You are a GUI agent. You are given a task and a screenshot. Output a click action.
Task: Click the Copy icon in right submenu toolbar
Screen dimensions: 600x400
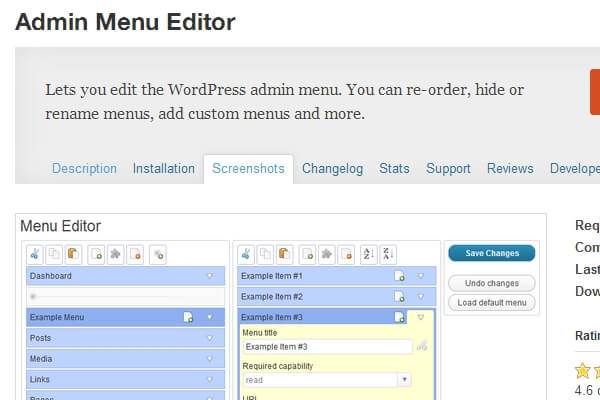pyautogui.click(x=265, y=254)
